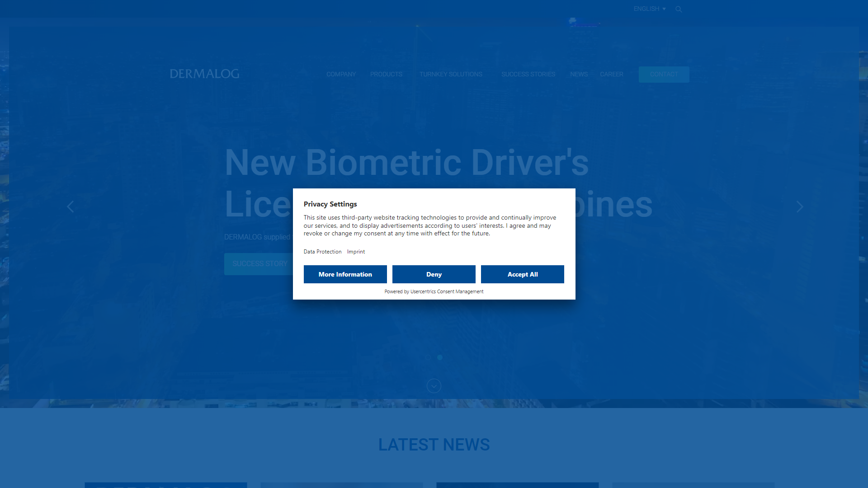Viewport: 868px width, 488px height.
Task: Open the COMPANY menu item
Action: (341, 74)
